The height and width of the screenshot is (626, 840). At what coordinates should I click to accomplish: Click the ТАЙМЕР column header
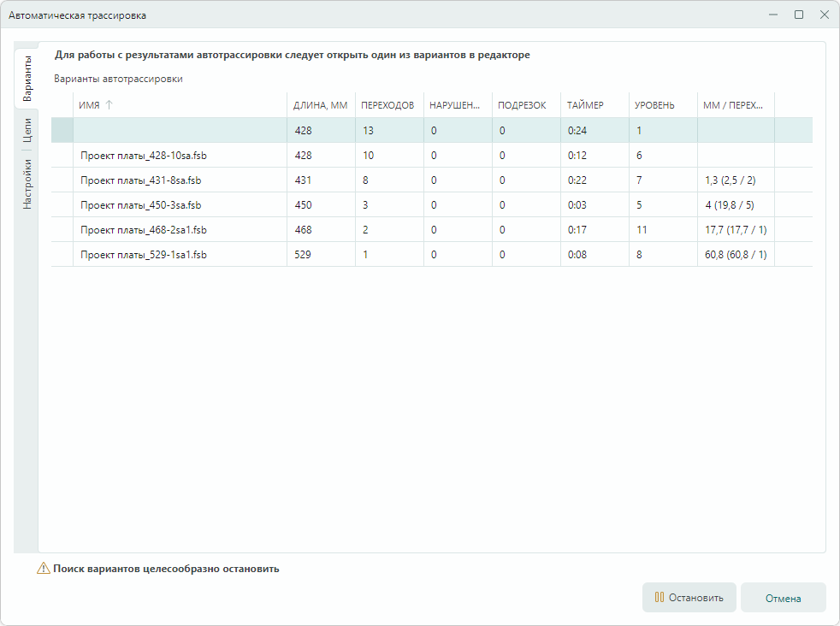tap(585, 105)
